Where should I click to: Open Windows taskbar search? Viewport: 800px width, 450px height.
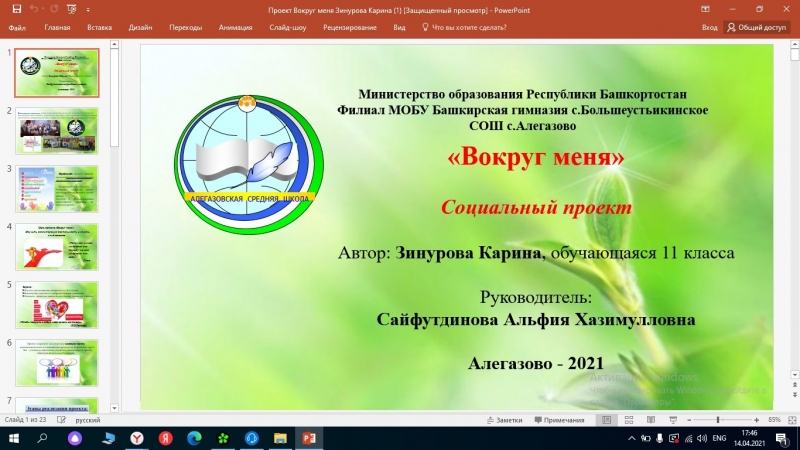[x=42, y=438]
